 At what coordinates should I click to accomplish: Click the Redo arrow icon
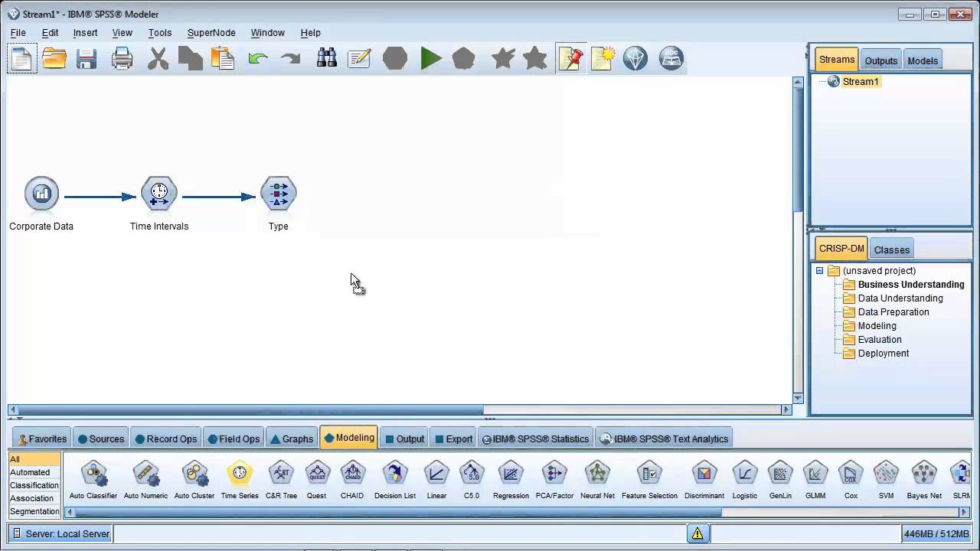(x=291, y=59)
